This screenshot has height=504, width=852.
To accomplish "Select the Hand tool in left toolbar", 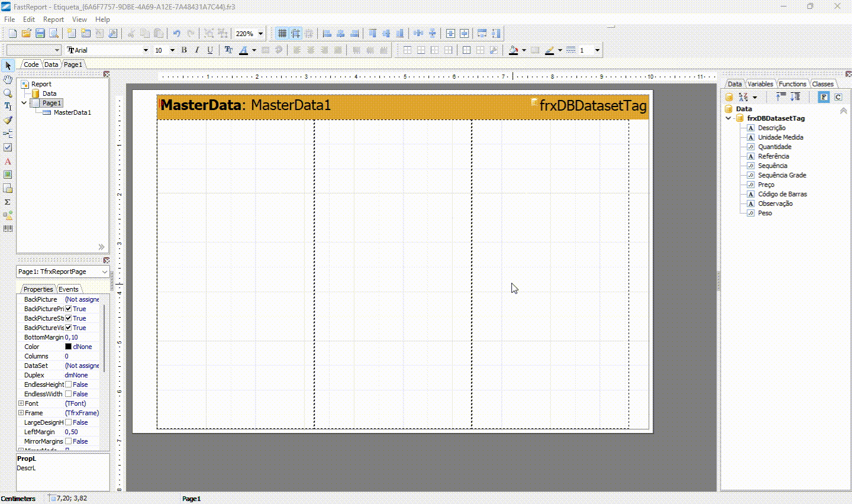I will pos(8,79).
